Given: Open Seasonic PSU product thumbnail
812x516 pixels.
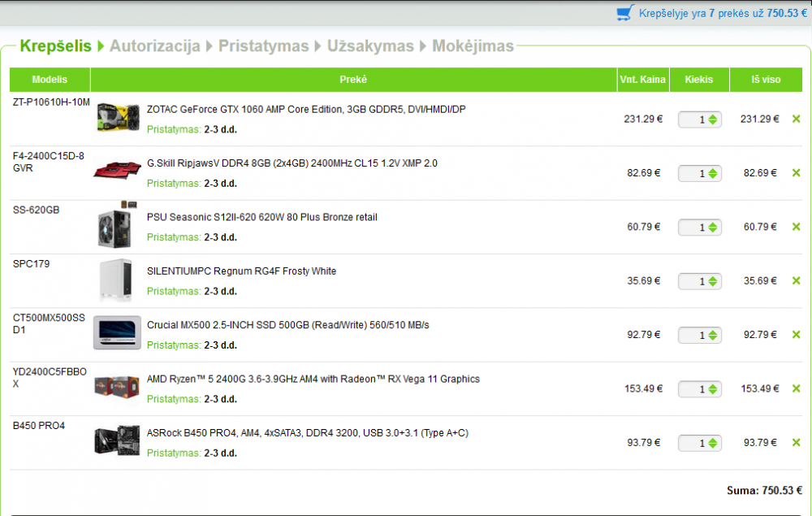Looking at the screenshot, I should click(117, 225).
